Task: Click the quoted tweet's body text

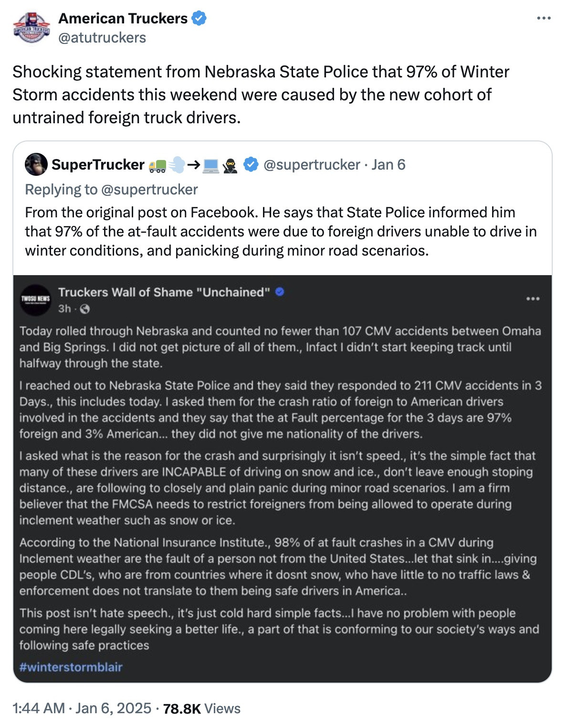Action: click(x=281, y=232)
